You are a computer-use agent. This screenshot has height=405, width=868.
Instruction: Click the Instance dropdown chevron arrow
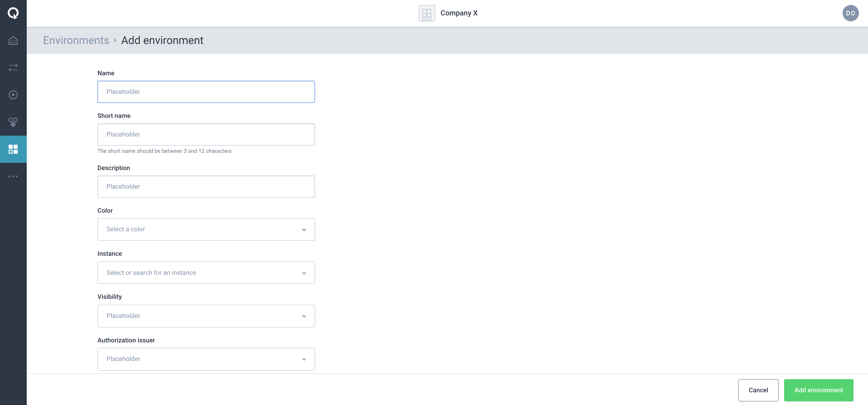pos(304,273)
